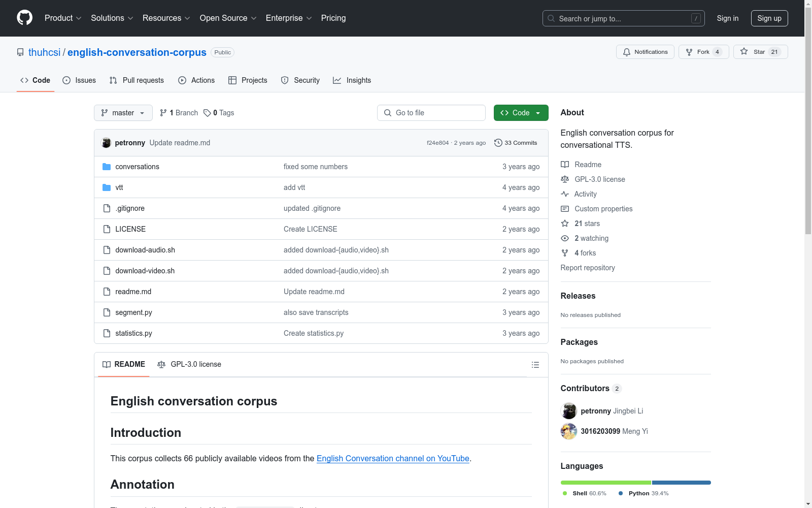This screenshot has height=508, width=812.
Task: Click the Shell language bar segment
Action: [x=606, y=483]
